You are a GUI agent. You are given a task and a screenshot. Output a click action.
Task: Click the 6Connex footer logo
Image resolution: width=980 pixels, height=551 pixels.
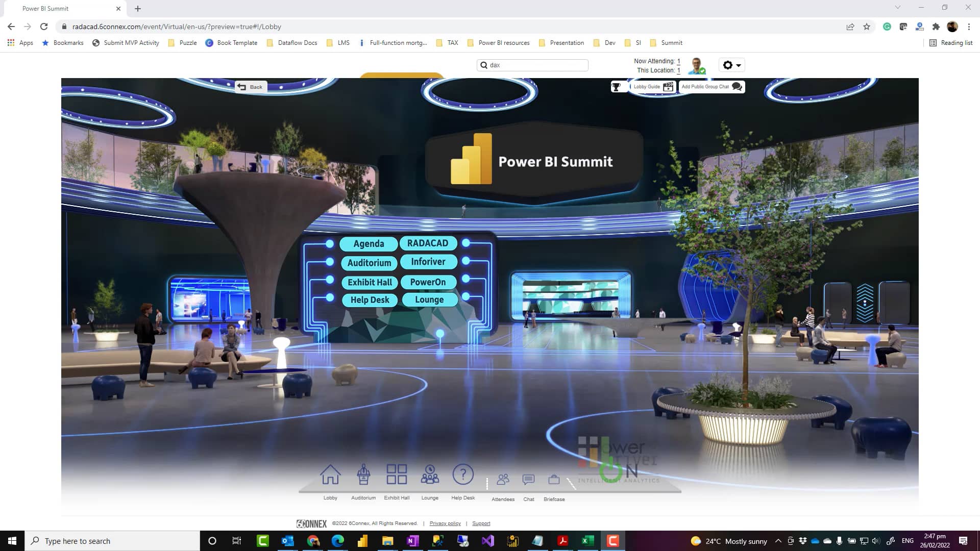pyautogui.click(x=311, y=523)
